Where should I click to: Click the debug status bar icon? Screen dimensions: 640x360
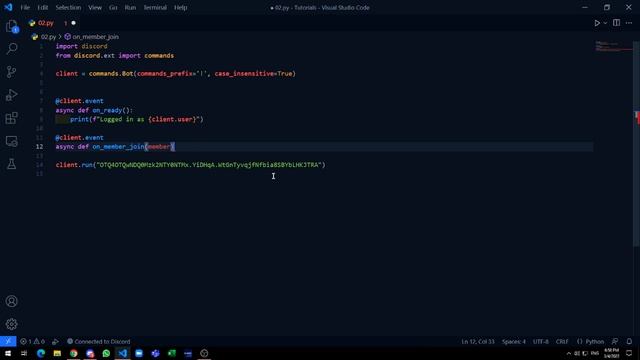coord(56,341)
